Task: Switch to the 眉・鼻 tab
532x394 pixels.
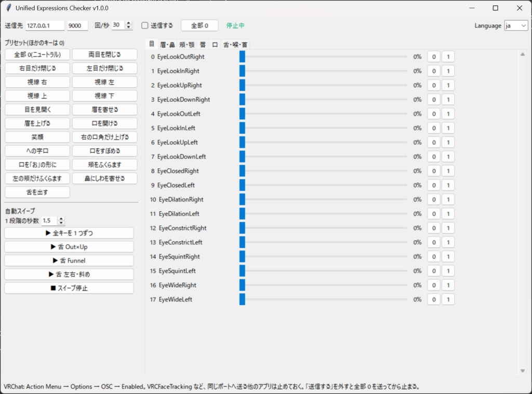Action: (x=167, y=45)
